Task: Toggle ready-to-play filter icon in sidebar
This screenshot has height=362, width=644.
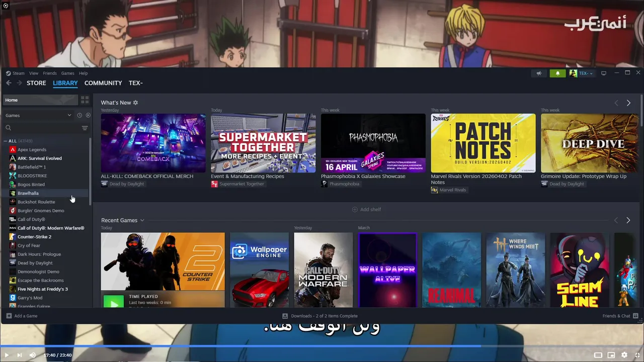Action: [88, 115]
